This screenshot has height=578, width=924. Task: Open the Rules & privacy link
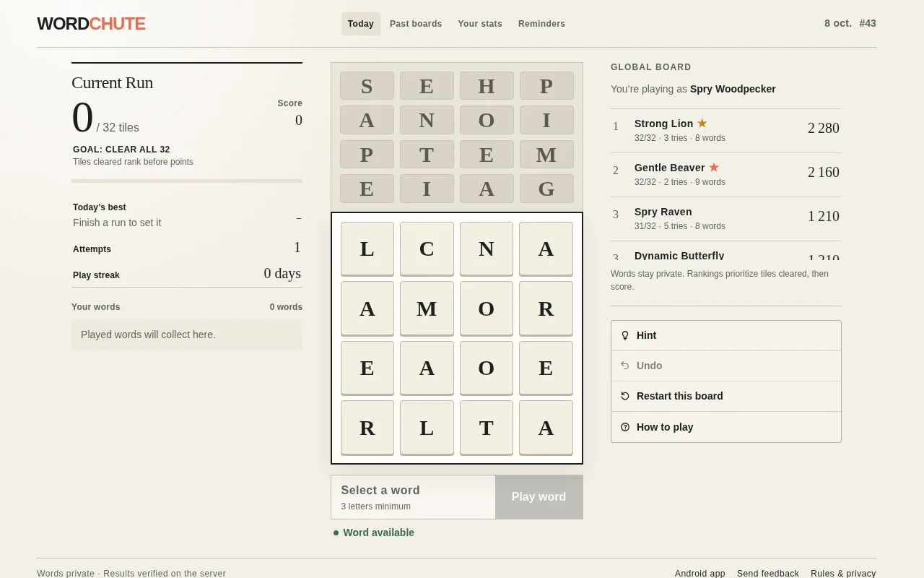point(843,574)
